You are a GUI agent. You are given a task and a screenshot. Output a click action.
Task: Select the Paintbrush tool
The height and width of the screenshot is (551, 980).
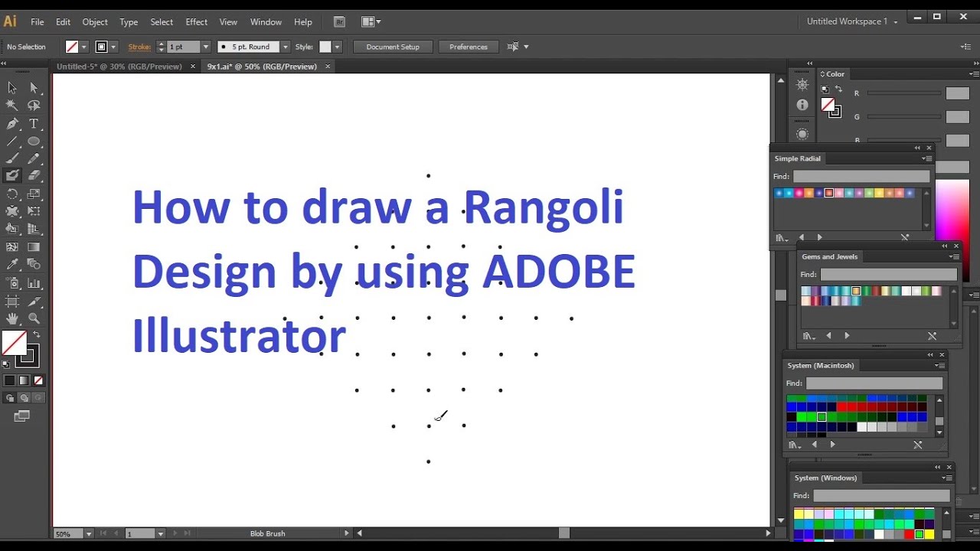(12, 158)
